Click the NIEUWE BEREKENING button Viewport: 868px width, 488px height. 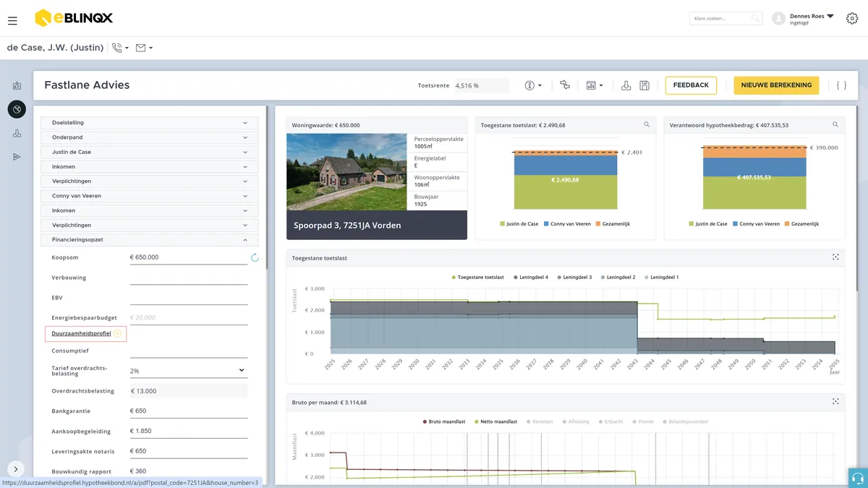tap(776, 85)
